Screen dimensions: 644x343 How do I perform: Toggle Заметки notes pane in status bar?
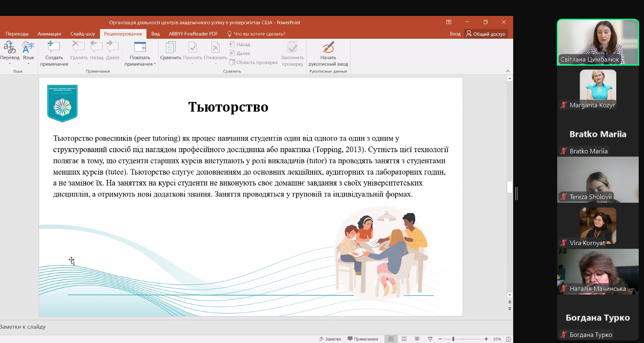(330, 339)
